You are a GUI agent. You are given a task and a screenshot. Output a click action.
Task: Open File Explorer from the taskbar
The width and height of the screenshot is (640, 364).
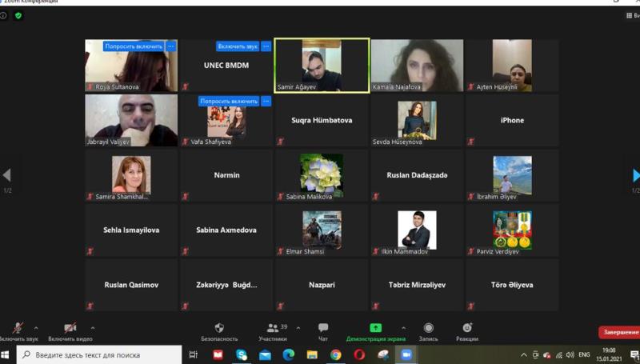[x=312, y=354]
